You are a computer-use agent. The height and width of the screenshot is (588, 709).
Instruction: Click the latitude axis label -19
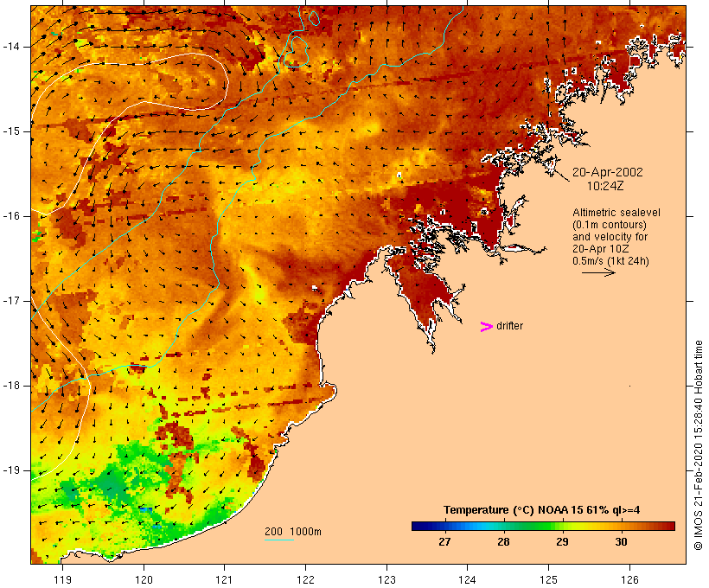(11, 470)
